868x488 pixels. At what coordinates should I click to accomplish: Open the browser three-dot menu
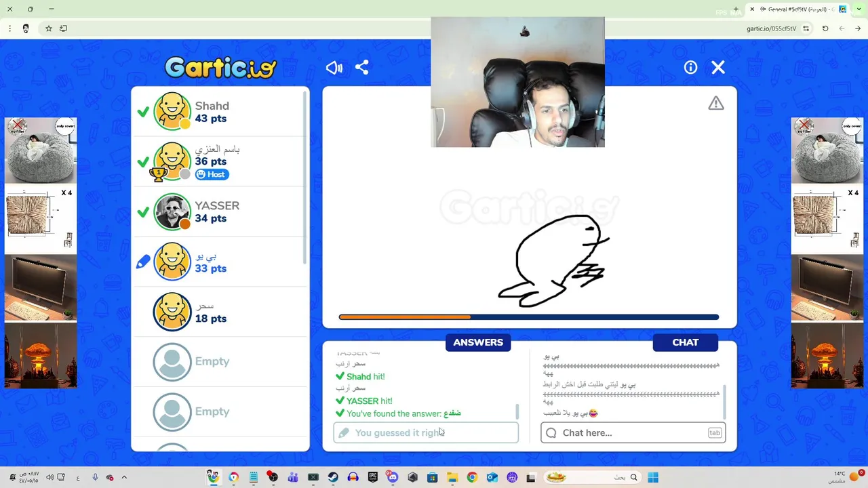pos(9,28)
